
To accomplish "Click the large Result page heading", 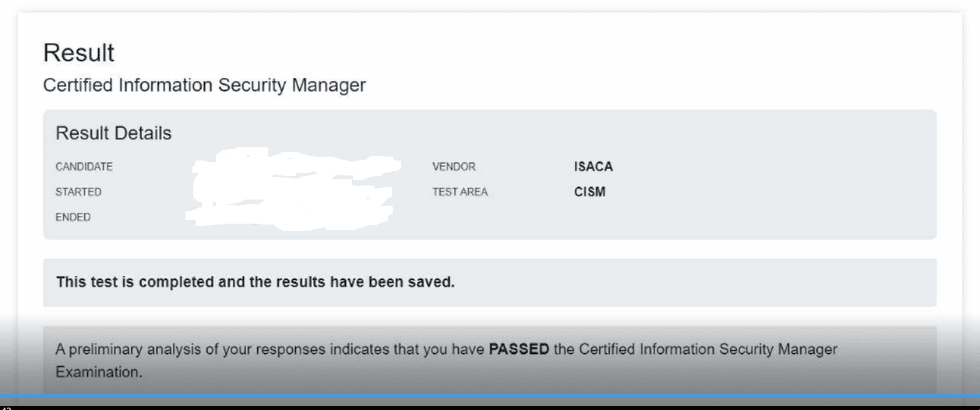I will point(79,53).
